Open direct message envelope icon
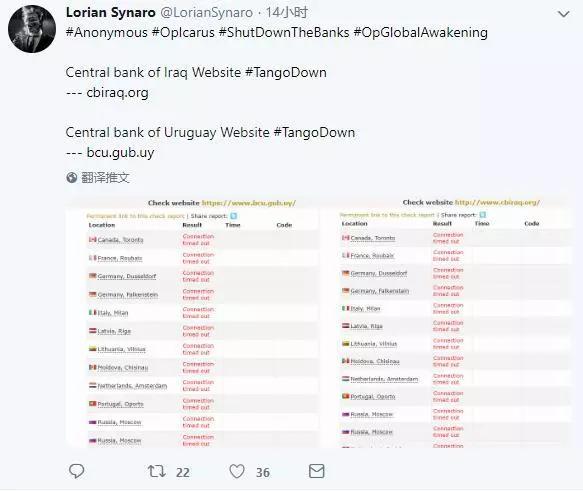This screenshot has width=583, height=491. [317, 471]
